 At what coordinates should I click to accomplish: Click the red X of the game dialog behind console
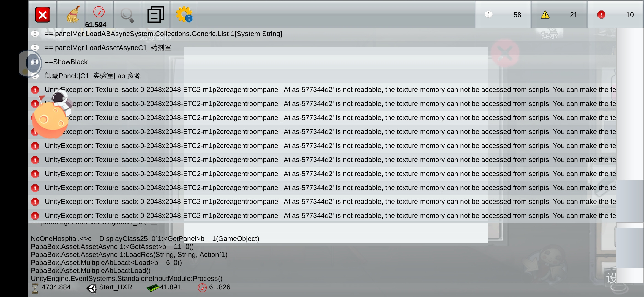[505, 53]
